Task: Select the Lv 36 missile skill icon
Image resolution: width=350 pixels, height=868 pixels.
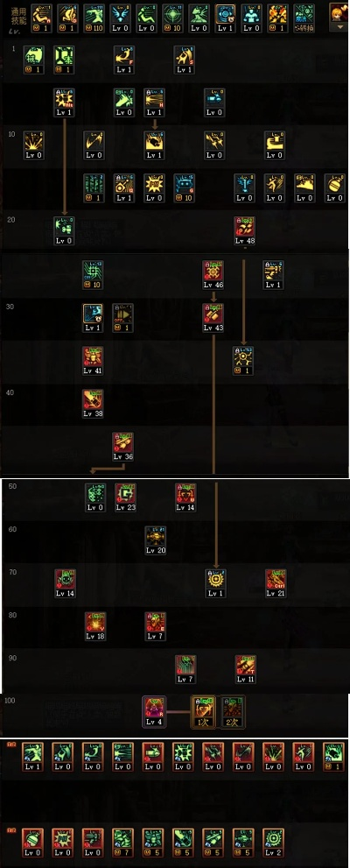Action: point(122,443)
